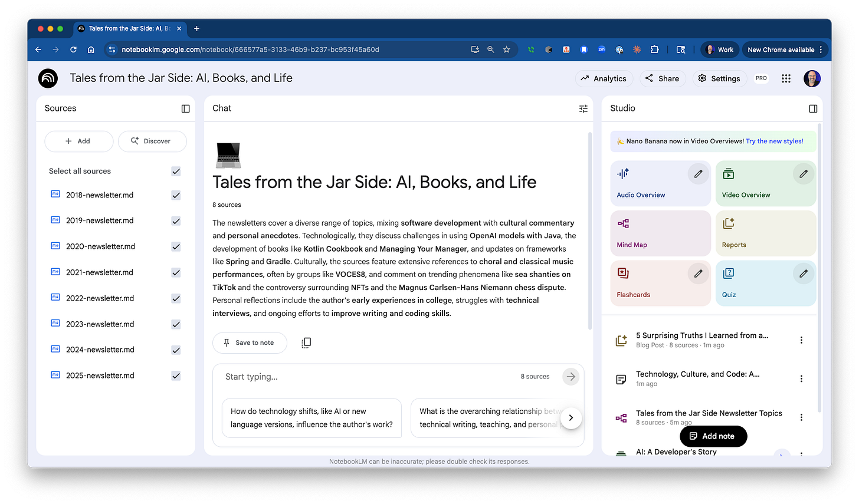Open more options for Newsletter Topics mind map
Screen dimensions: 859x504
pos(801,417)
